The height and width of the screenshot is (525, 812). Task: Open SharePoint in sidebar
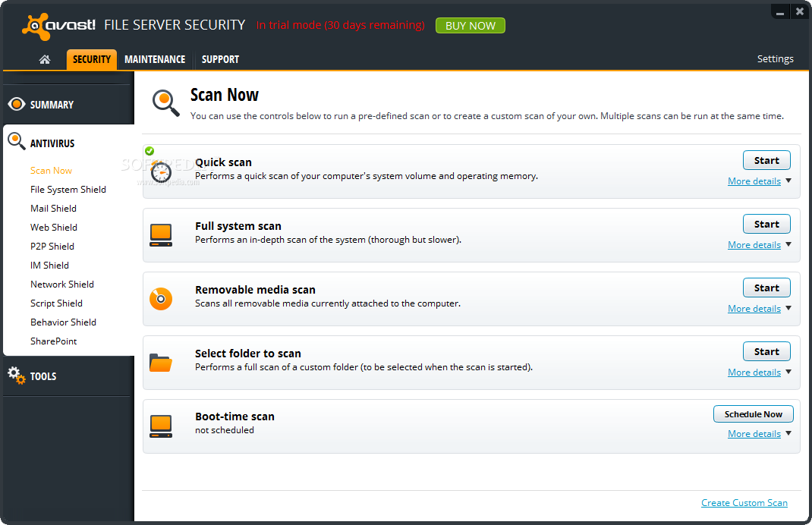coord(53,341)
